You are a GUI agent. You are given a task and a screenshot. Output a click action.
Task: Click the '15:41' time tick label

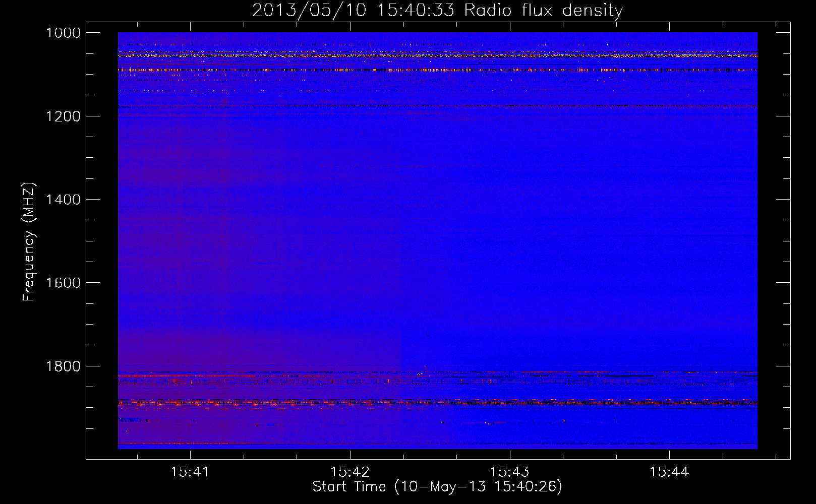click(x=190, y=472)
